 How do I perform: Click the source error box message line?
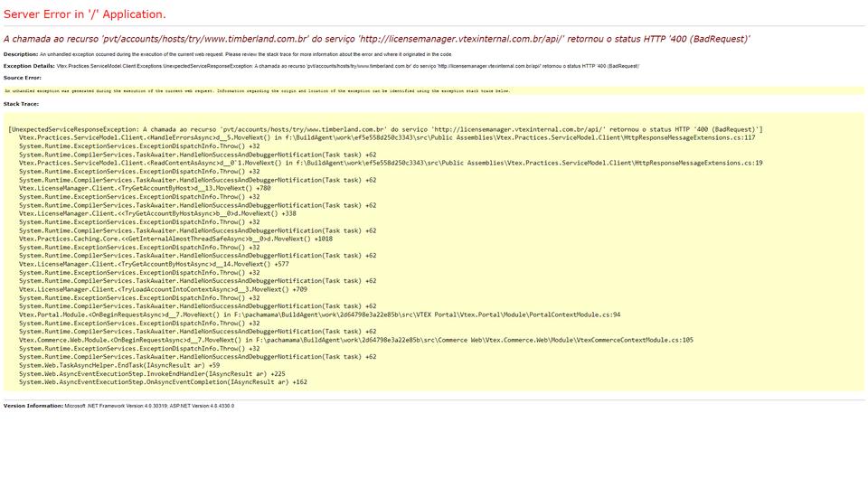pyautogui.click(x=258, y=90)
